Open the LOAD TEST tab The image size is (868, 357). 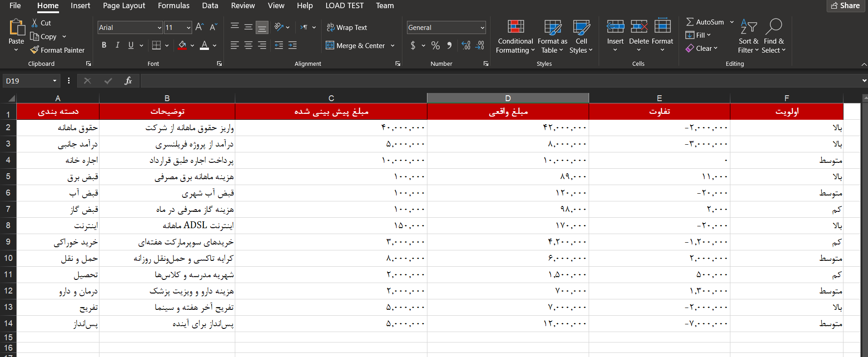pyautogui.click(x=344, y=5)
